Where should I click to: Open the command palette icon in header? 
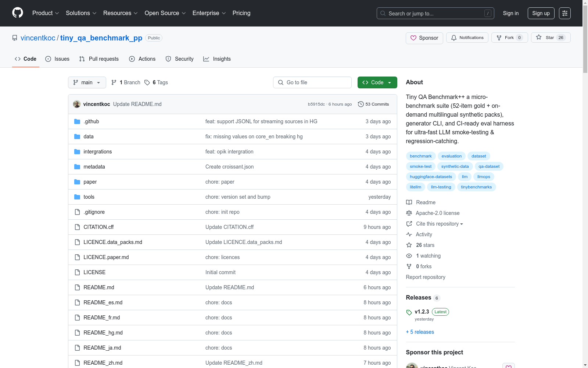pyautogui.click(x=565, y=13)
